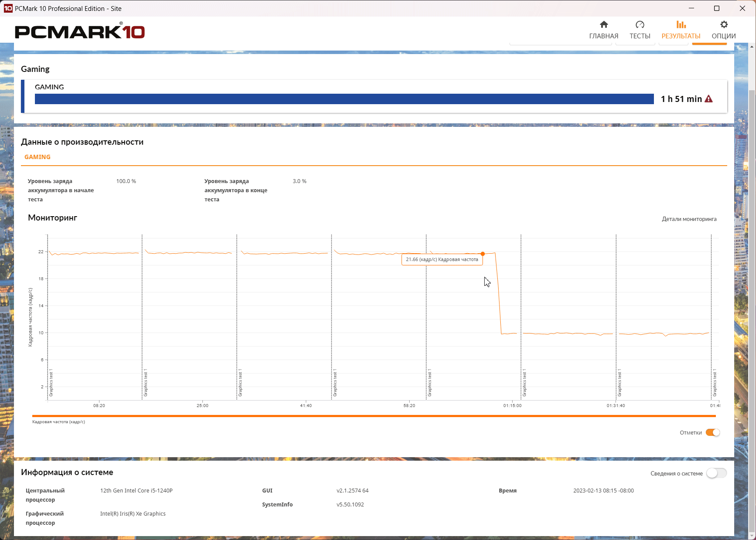This screenshot has height=540, width=756.
Task: Click the scrollbar down arrow
Action: (x=752, y=536)
